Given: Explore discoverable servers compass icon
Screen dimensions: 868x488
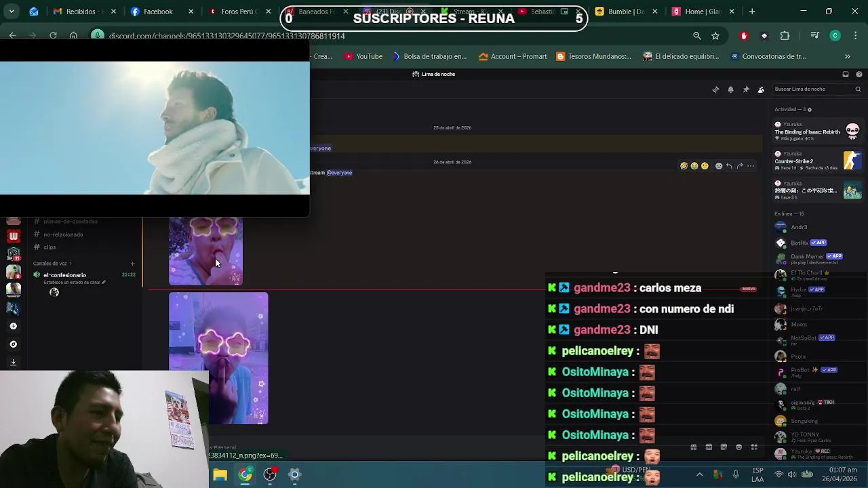Looking at the screenshot, I should point(14,344).
